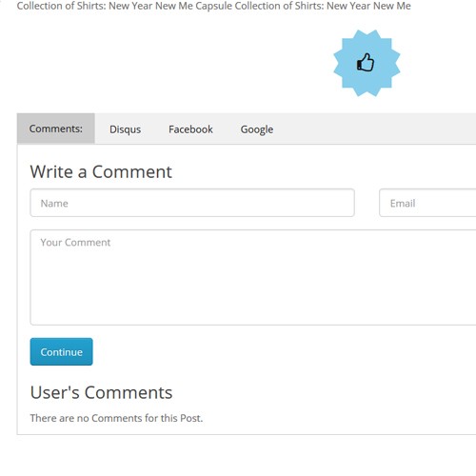Click the User's Comments heading
The width and height of the screenshot is (476, 476).
tap(101, 392)
